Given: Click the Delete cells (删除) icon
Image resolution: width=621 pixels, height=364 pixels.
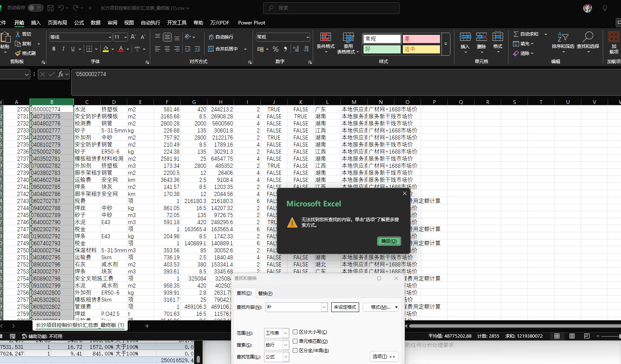Looking at the screenshot, I should point(482,37).
